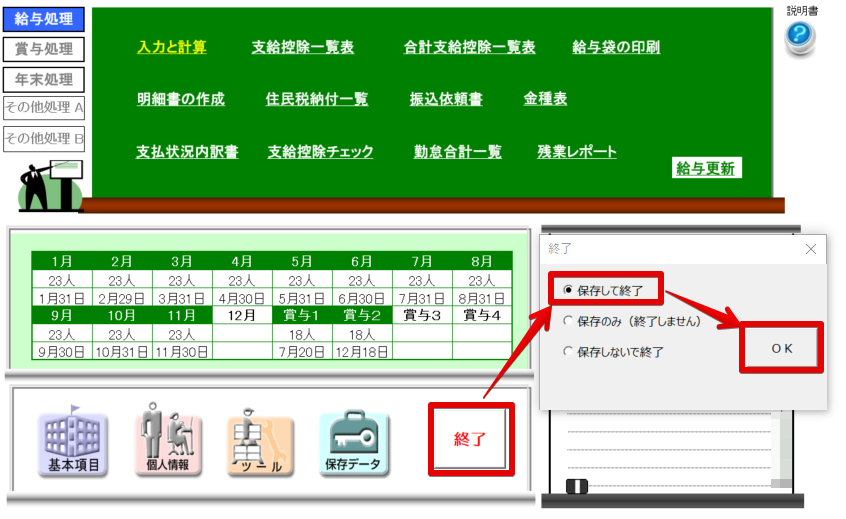
Task: Select the 8月 month header
Action: click(x=481, y=262)
